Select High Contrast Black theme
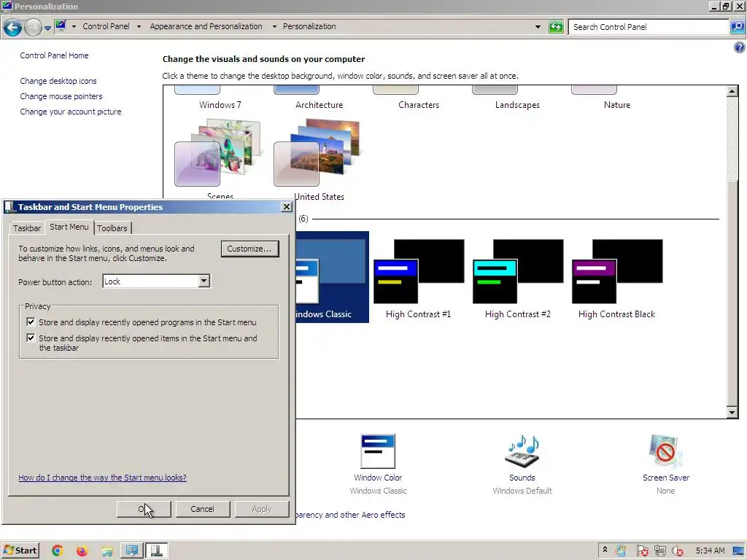This screenshot has width=747, height=560. 617,279
